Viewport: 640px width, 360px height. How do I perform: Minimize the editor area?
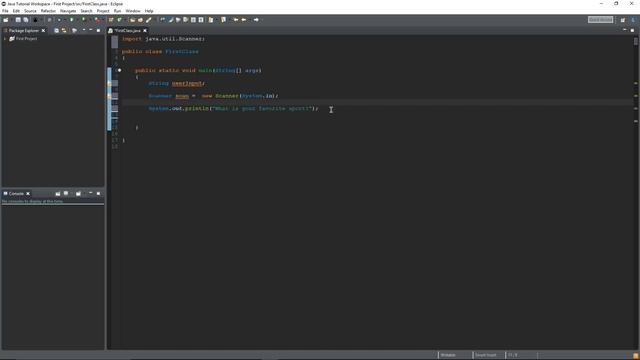(624, 30)
